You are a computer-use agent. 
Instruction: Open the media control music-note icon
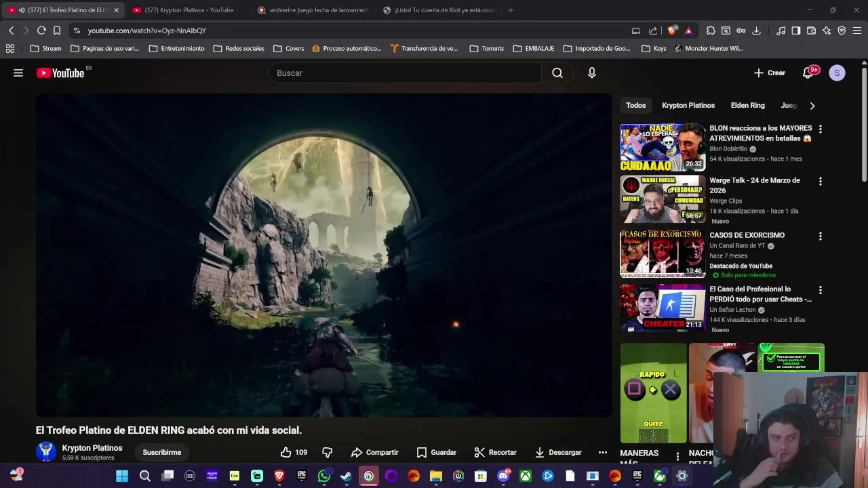(x=781, y=30)
